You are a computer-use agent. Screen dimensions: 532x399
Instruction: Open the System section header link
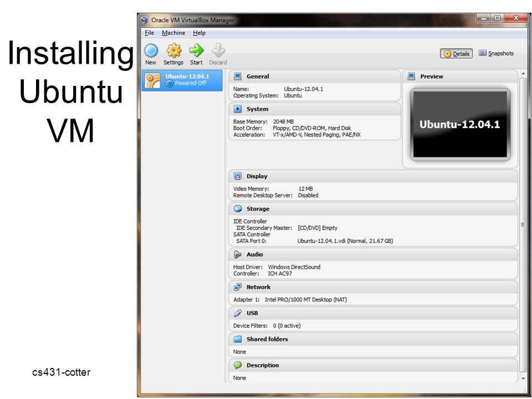[257, 109]
